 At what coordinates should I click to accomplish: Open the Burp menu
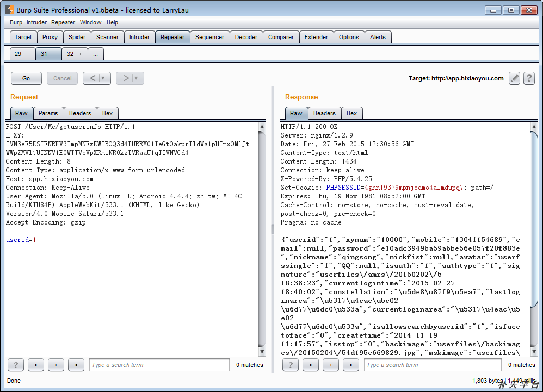[16, 22]
